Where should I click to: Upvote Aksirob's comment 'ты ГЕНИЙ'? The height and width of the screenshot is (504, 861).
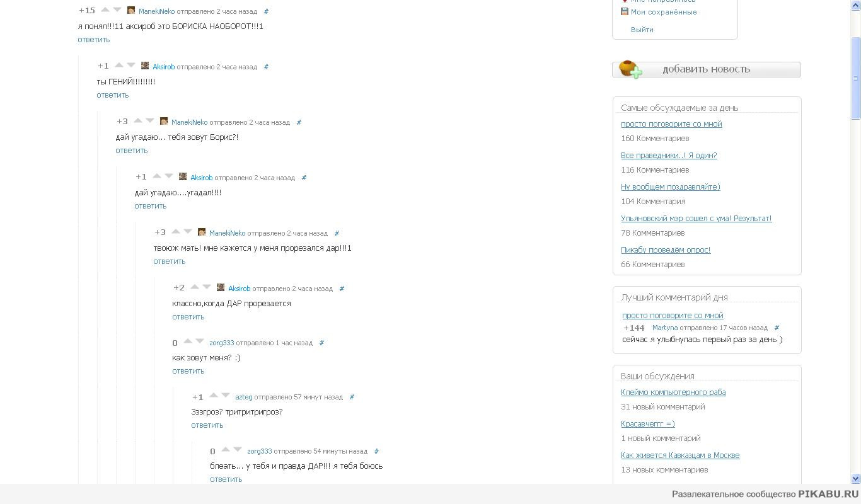[x=119, y=65]
